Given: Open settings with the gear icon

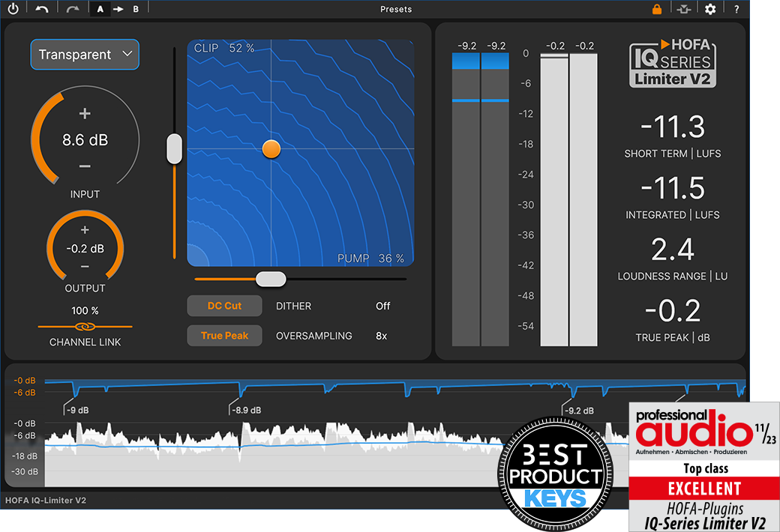Looking at the screenshot, I should pyautogui.click(x=709, y=9).
